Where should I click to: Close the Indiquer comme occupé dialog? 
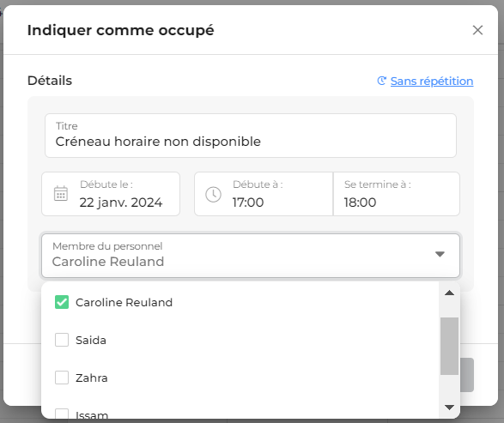coord(477,30)
